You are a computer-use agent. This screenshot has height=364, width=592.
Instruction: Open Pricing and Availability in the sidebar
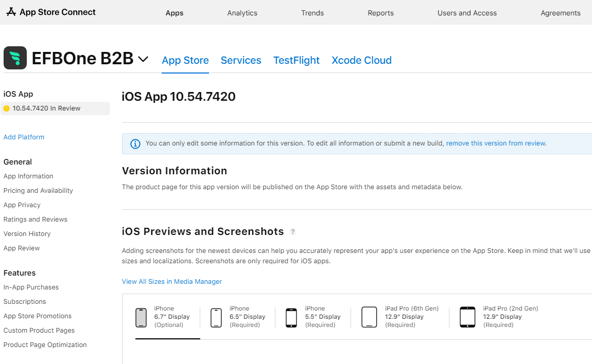click(38, 191)
